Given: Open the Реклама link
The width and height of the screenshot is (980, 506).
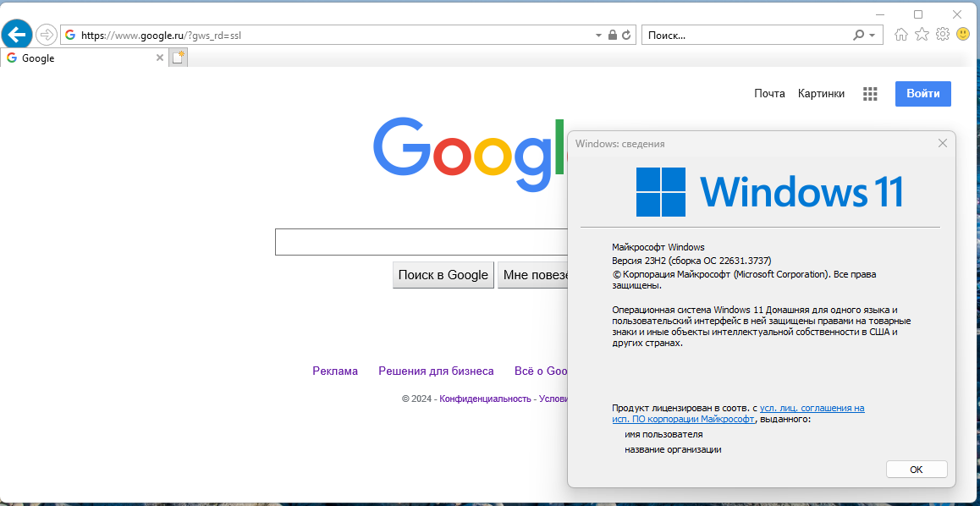Looking at the screenshot, I should [335, 371].
